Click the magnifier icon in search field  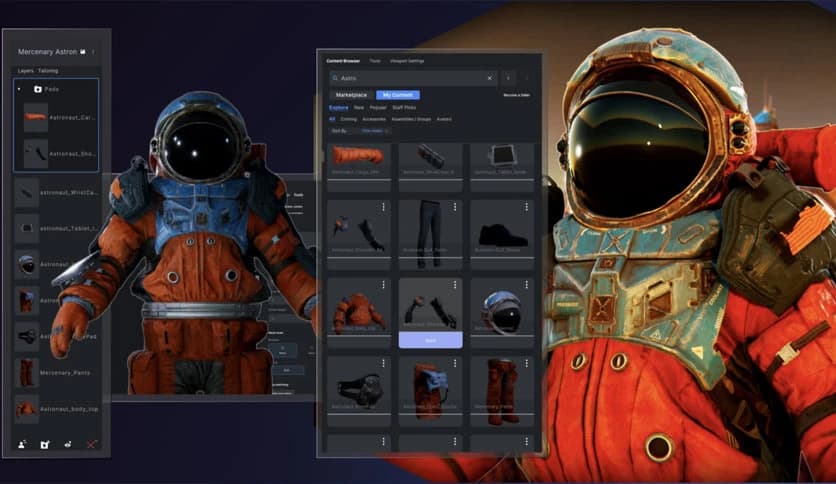click(x=335, y=78)
